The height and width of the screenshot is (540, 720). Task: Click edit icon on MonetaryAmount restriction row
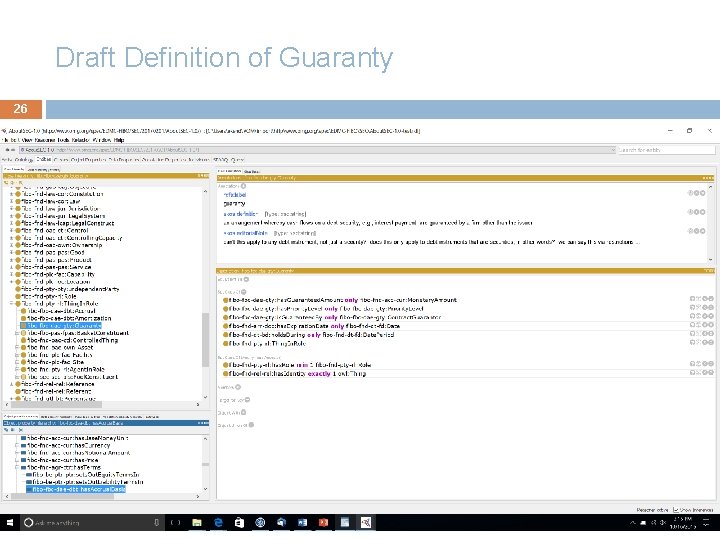tap(710, 299)
